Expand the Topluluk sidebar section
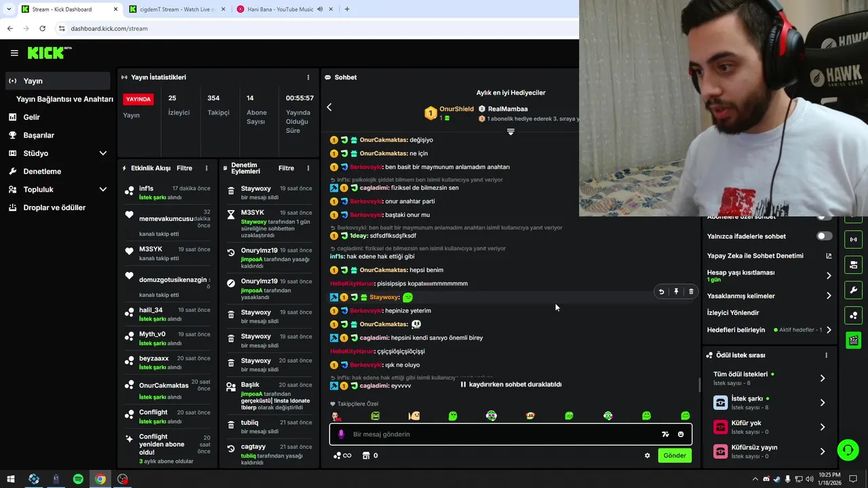This screenshot has width=868, height=488. coord(57,190)
